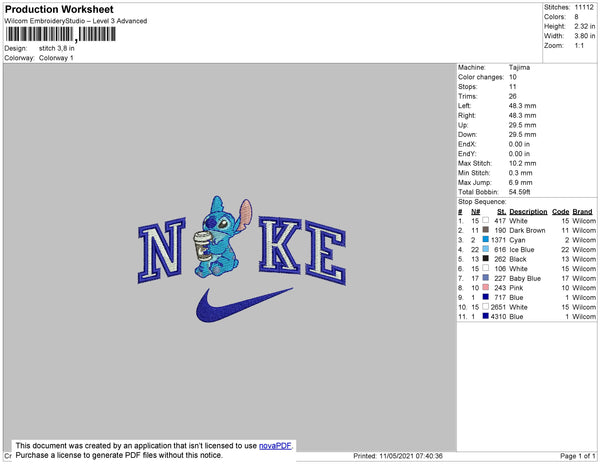
Task: Click the white swatch for stitch 2651
Action: (486, 306)
